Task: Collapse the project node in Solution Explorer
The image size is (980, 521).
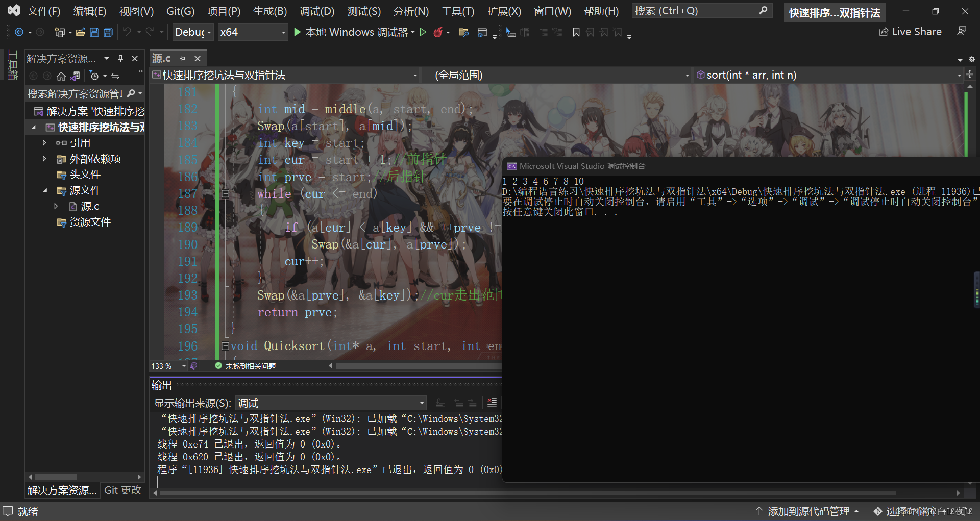Action: pyautogui.click(x=33, y=127)
